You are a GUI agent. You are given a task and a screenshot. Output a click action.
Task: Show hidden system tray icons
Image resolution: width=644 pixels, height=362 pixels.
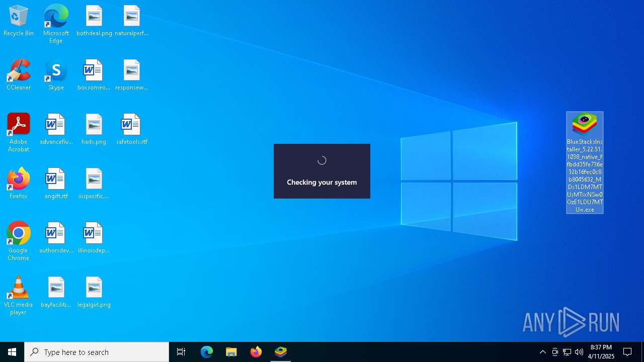pos(543,352)
